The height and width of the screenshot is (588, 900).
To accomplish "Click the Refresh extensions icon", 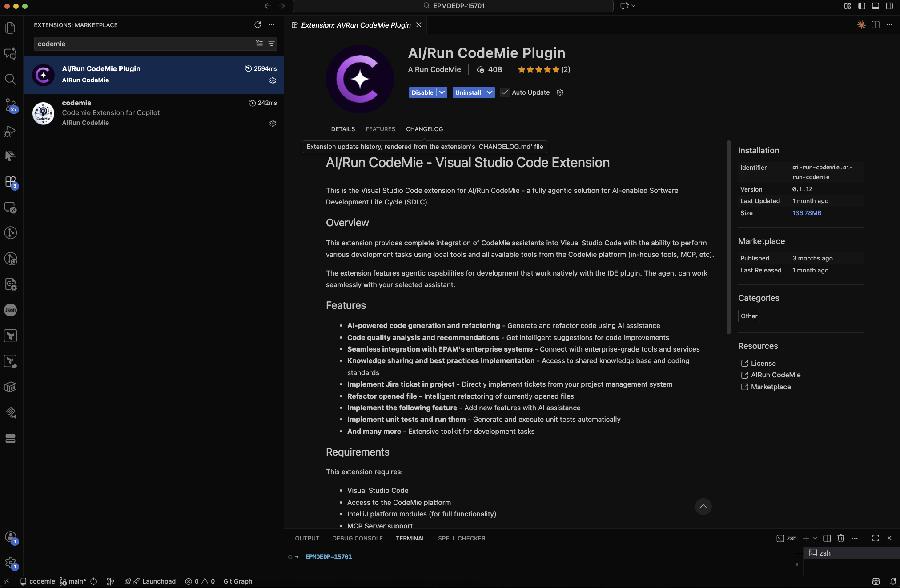I will point(257,25).
